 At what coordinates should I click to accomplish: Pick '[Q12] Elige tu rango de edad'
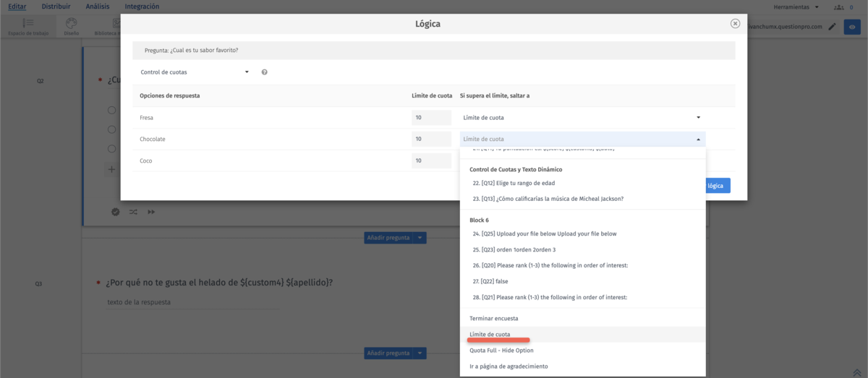click(513, 183)
